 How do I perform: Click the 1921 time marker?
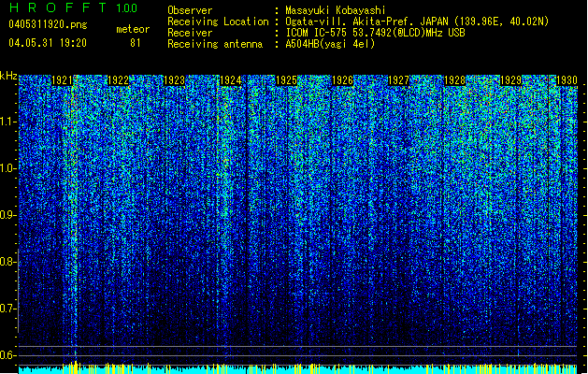click(x=62, y=80)
